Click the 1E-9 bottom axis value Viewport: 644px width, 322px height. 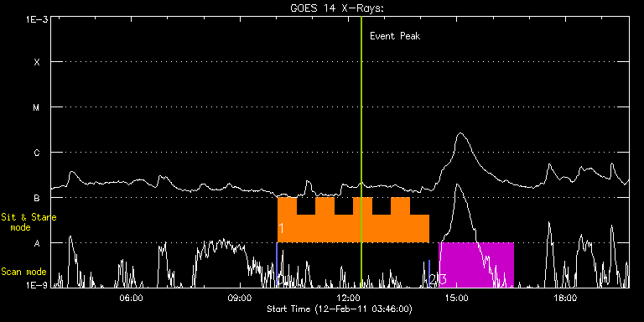coord(37,285)
